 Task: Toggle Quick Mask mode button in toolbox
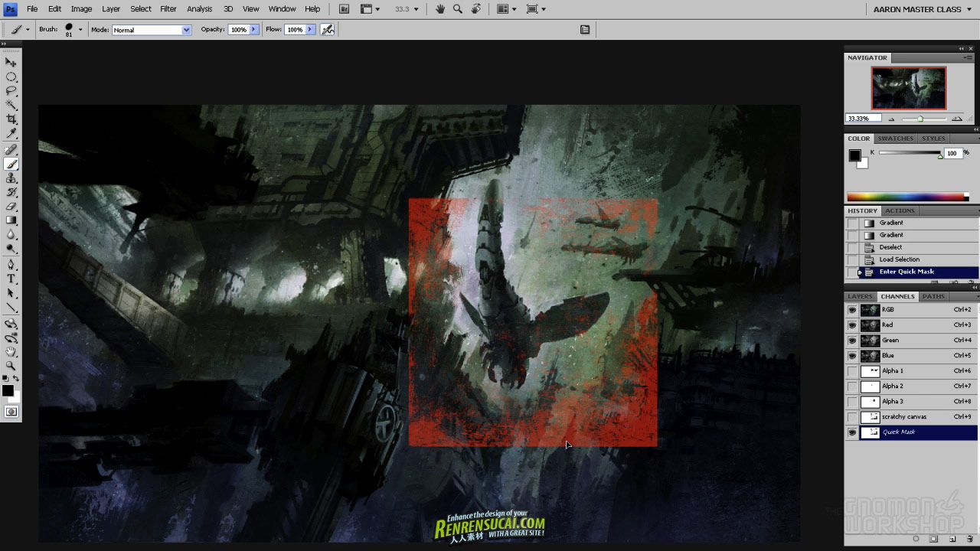click(11, 412)
